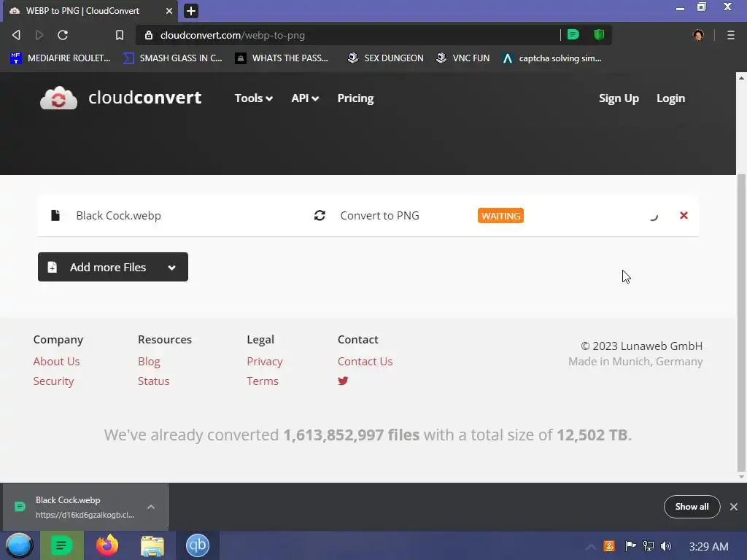Open the browser hamburger menu

730,35
